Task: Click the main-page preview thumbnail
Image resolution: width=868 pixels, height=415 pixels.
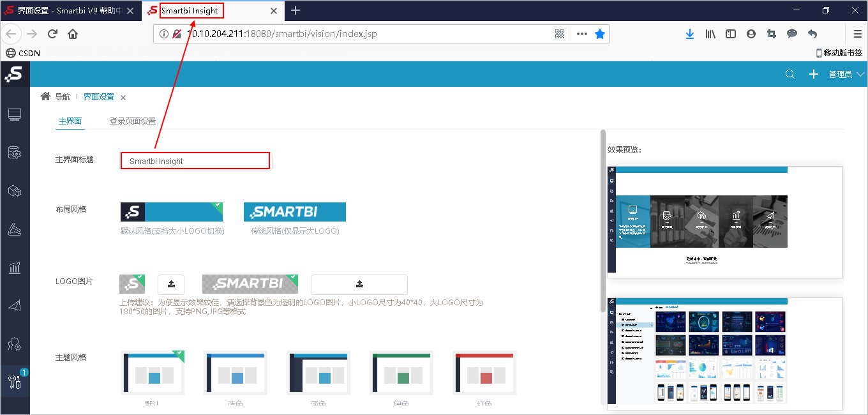Action: [725, 222]
